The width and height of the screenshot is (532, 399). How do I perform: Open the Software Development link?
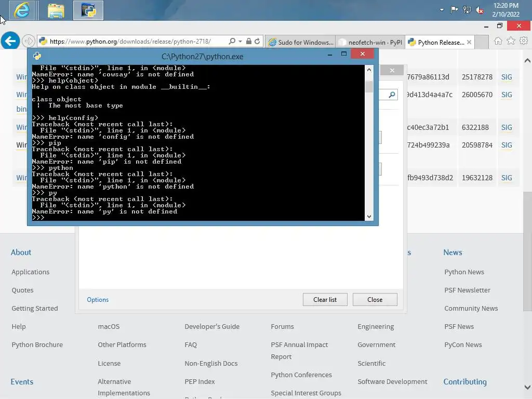pyautogui.click(x=392, y=382)
